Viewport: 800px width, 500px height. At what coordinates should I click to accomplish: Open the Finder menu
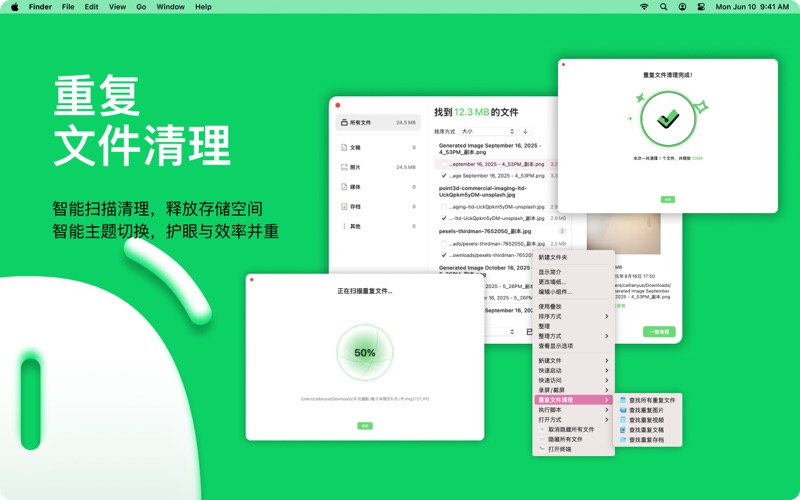(x=40, y=7)
